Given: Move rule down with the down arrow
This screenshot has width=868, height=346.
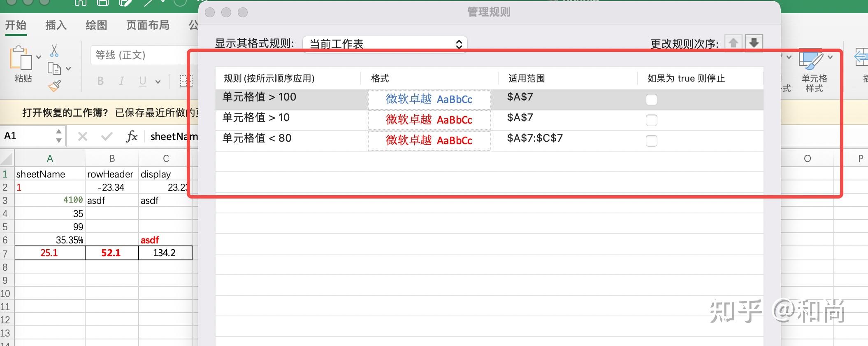Looking at the screenshot, I should 754,43.
